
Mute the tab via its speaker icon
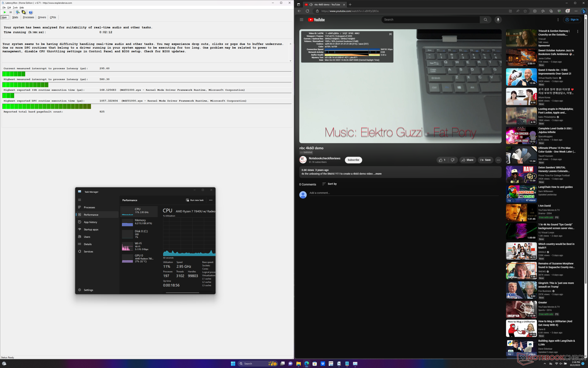311,5
